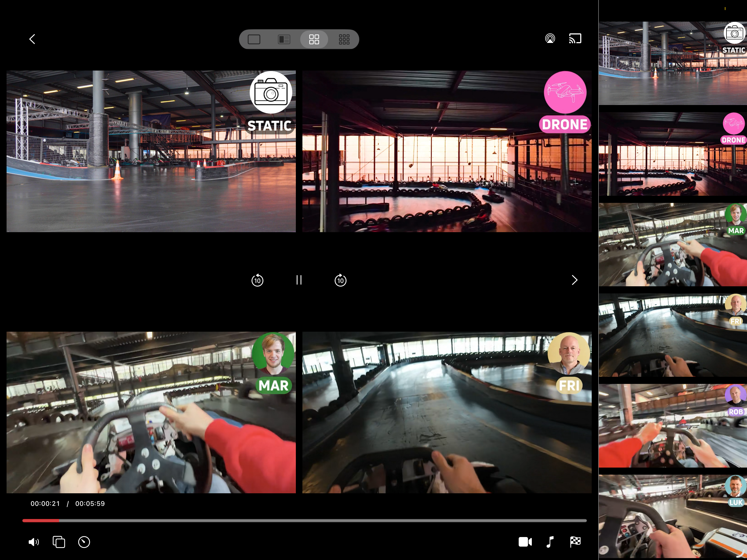The width and height of the screenshot is (747, 560).
Task: Click the video progress bar
Action: [x=304, y=520]
